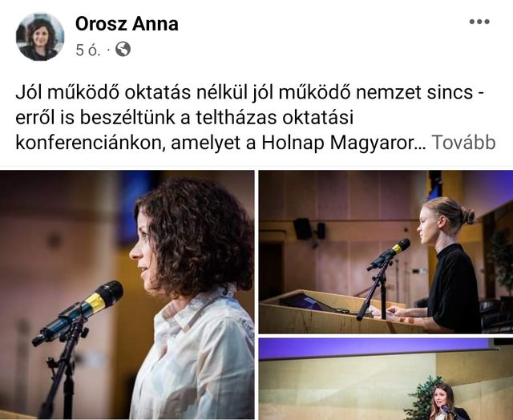
Task: Open the post timestamp 5 ó.
Action: point(87,50)
